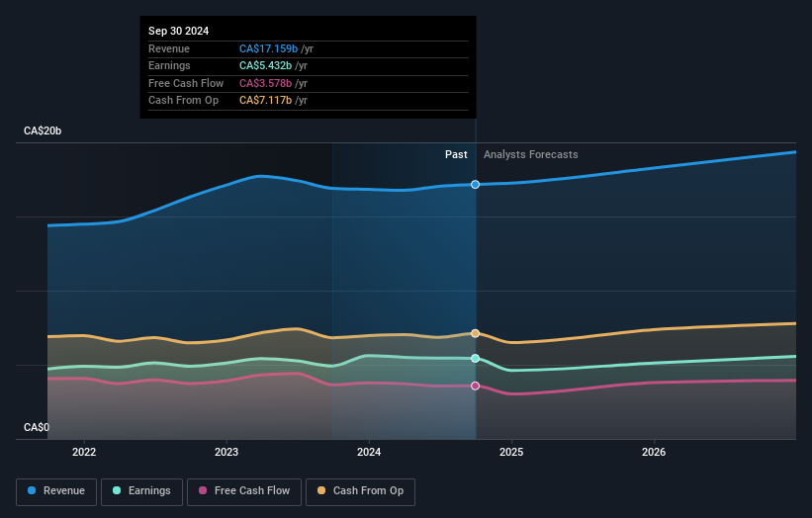Click the 2026 x-axis label
The width and height of the screenshot is (812, 518).
click(654, 453)
